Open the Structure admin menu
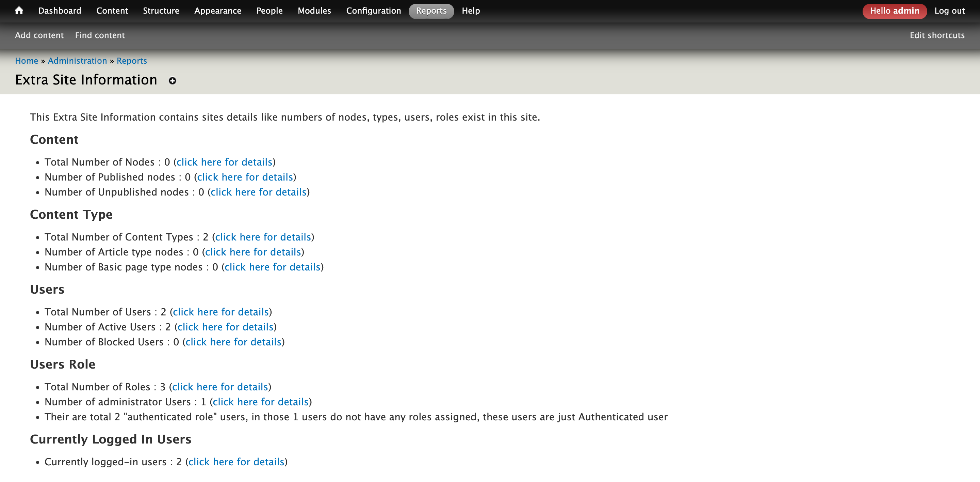The image size is (980, 482). click(x=161, y=11)
